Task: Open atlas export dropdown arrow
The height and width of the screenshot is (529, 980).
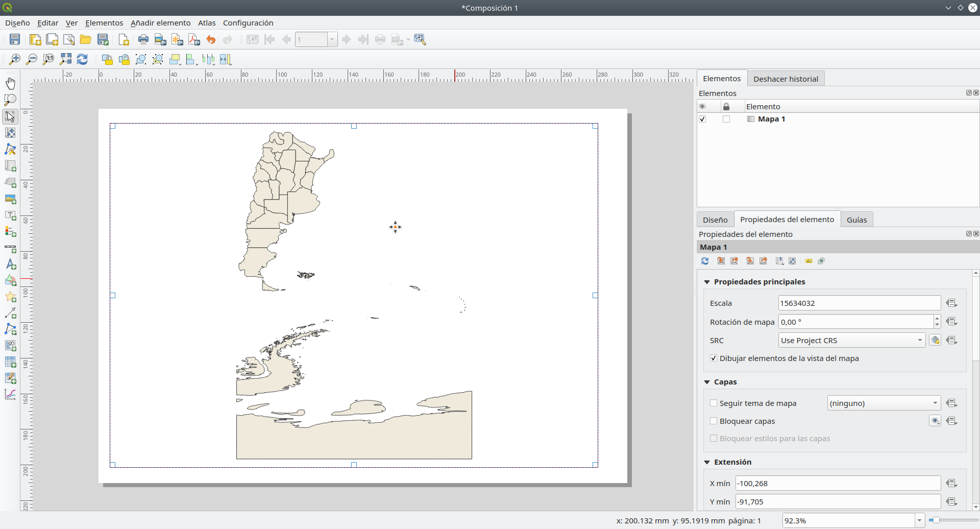Action: [x=408, y=39]
